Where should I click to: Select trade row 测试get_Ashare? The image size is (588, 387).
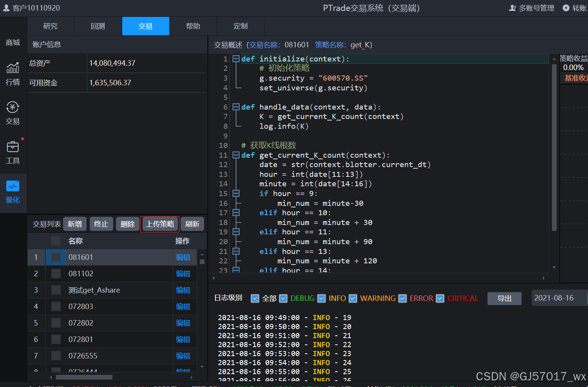pos(112,290)
